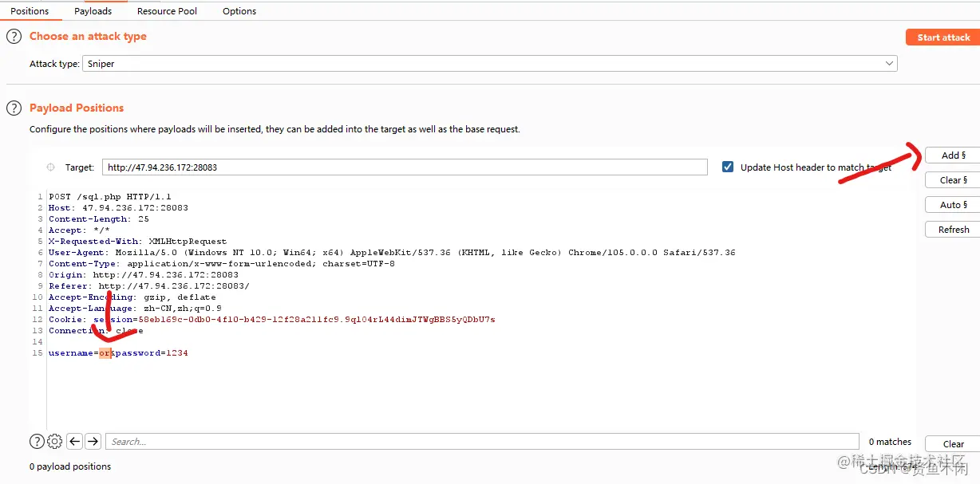The height and width of the screenshot is (484, 980).
Task: Open the Options tab
Action: tap(239, 11)
